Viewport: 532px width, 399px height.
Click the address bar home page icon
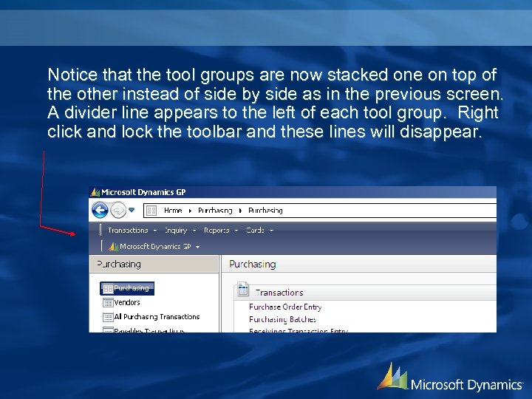tap(151, 211)
